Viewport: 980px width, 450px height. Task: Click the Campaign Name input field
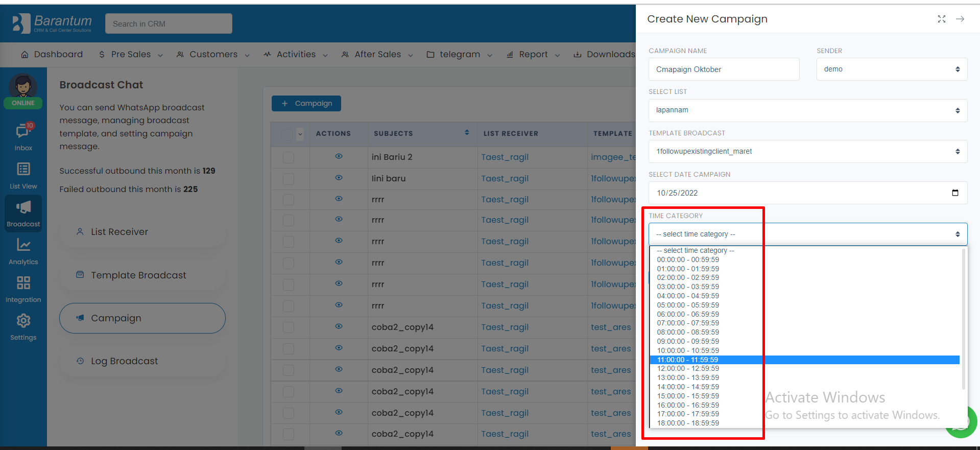[x=724, y=69]
